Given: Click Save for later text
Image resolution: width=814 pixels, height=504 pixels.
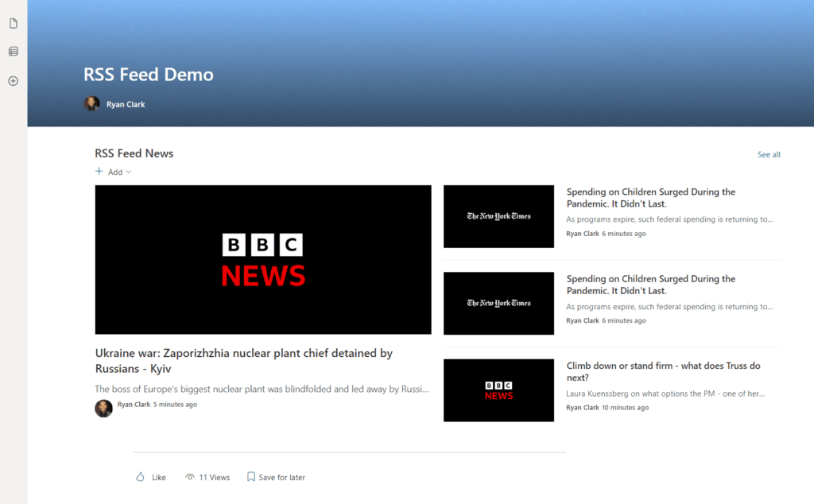Looking at the screenshot, I should (x=282, y=478).
